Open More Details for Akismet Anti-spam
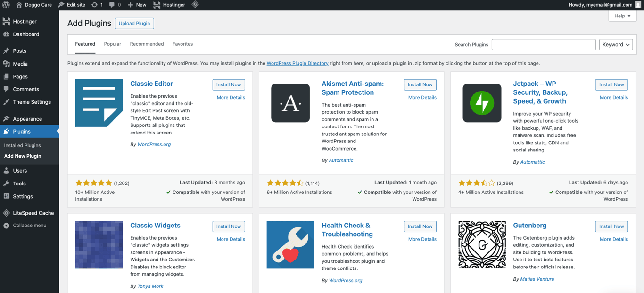This screenshot has width=644, height=293. tap(422, 97)
